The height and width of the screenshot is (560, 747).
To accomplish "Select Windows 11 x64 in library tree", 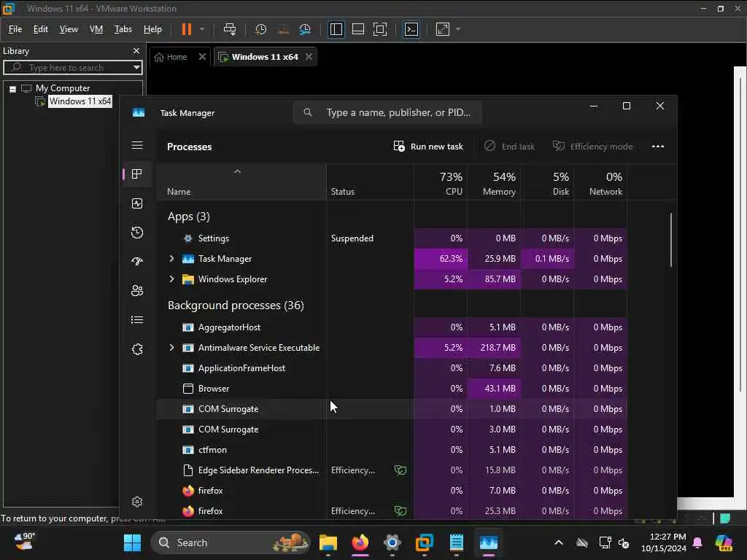I will click(80, 101).
